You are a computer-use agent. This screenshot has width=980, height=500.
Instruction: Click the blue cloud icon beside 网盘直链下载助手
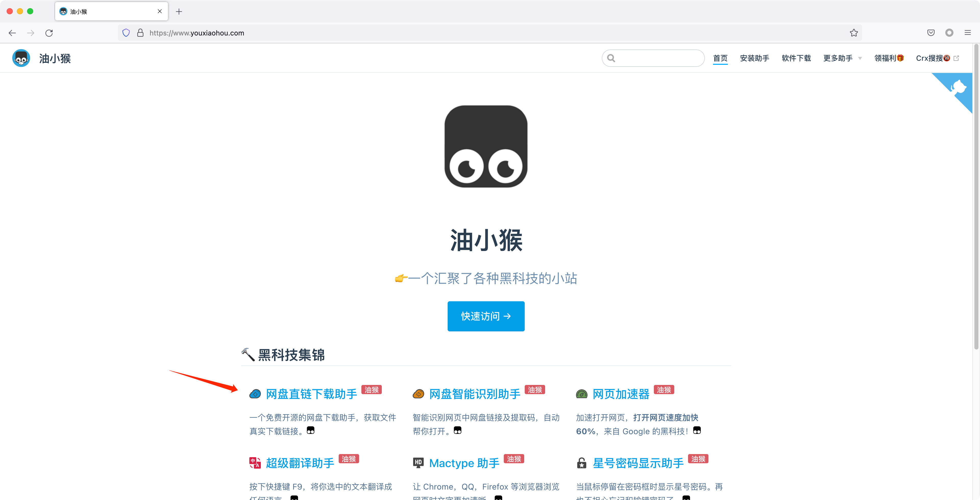pyautogui.click(x=255, y=394)
